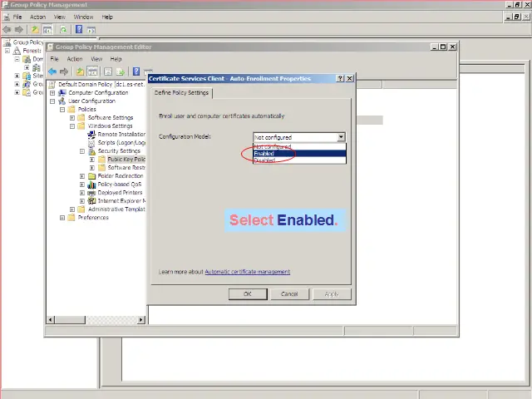This screenshot has width=532, height=399.
Task: Open the Window menu in Group Policy Management
Action: click(83, 17)
